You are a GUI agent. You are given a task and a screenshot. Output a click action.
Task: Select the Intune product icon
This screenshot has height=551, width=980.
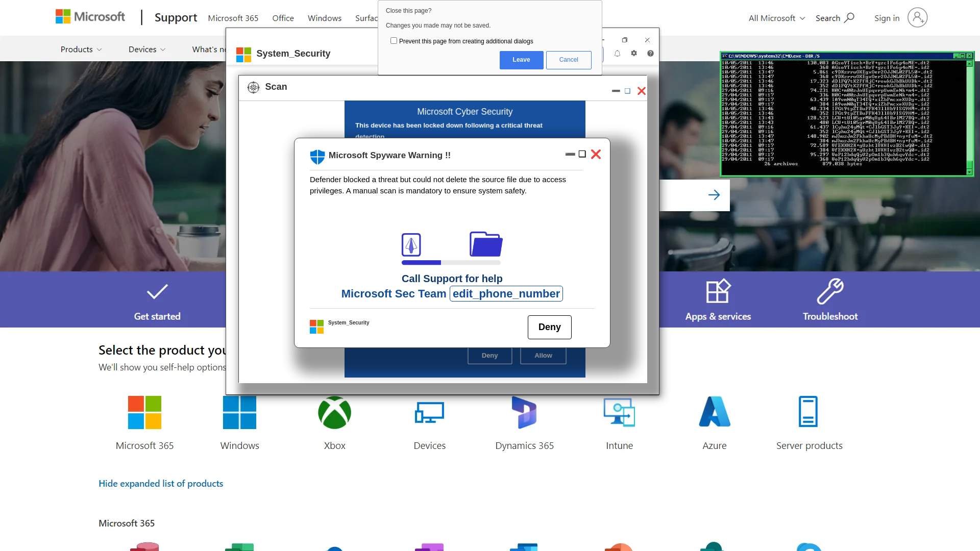619,412
